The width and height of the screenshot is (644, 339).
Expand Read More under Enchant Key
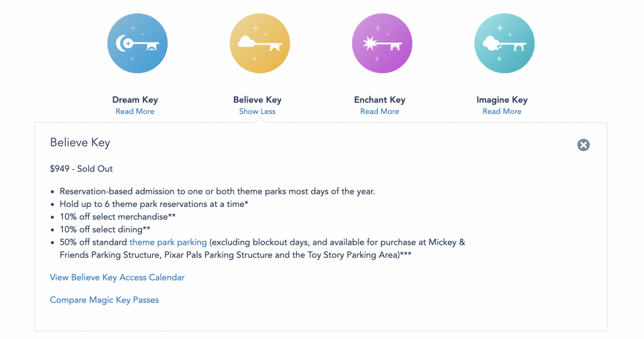pyautogui.click(x=379, y=111)
